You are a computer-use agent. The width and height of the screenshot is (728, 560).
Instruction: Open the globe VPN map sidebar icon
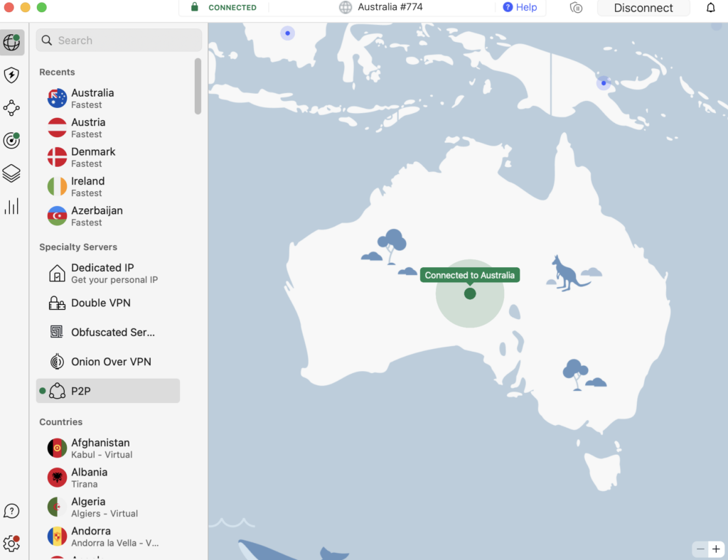tap(11, 42)
